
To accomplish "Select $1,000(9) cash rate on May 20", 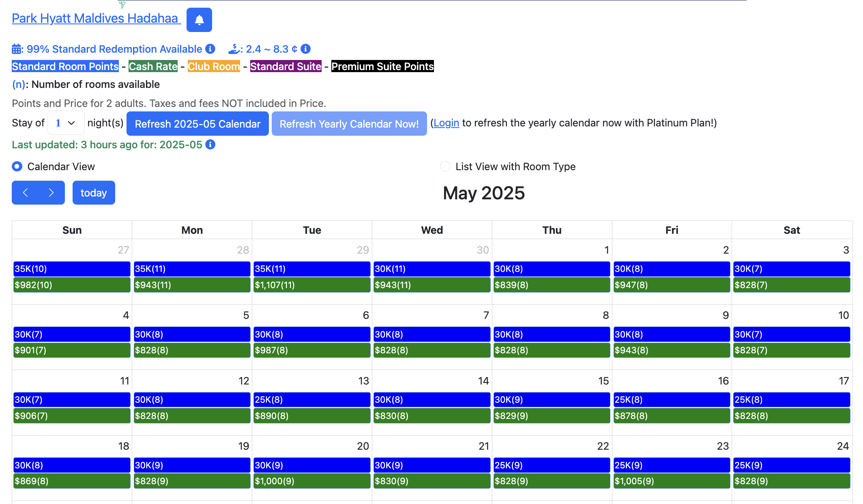I will click(312, 481).
